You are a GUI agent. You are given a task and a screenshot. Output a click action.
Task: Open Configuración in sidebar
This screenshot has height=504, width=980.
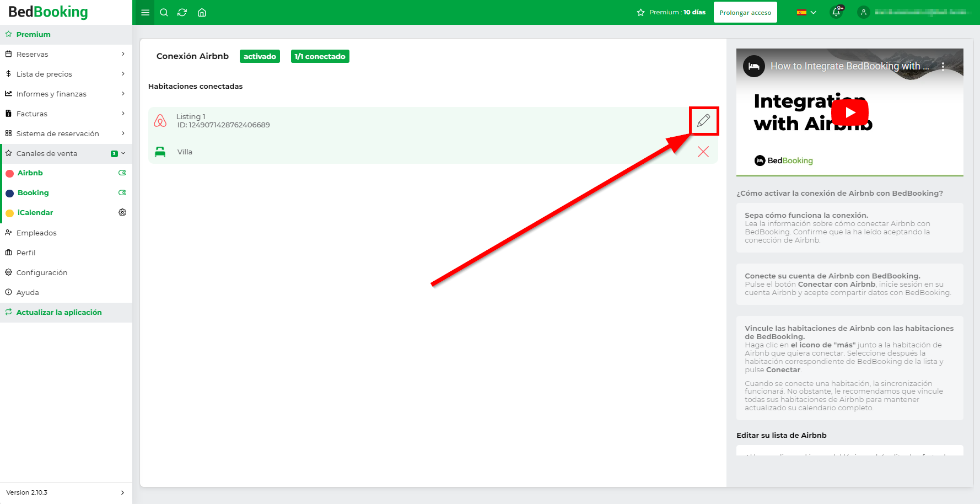[x=66, y=272]
